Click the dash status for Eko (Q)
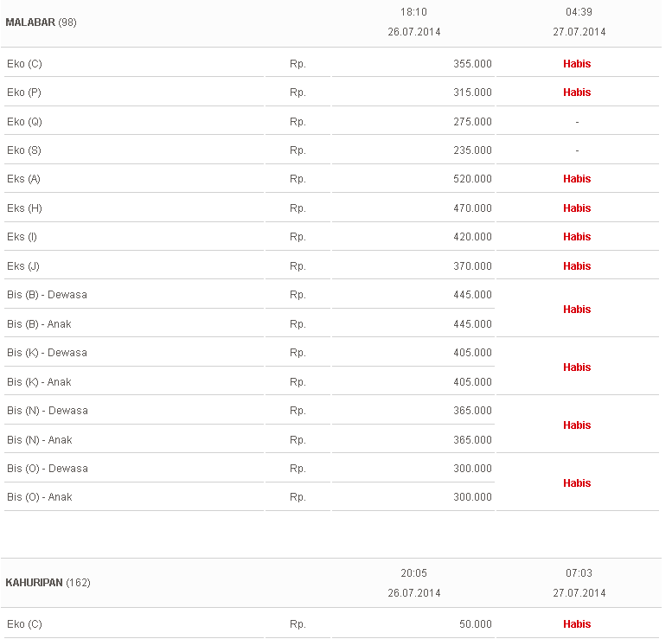672x639 pixels. 577,122
